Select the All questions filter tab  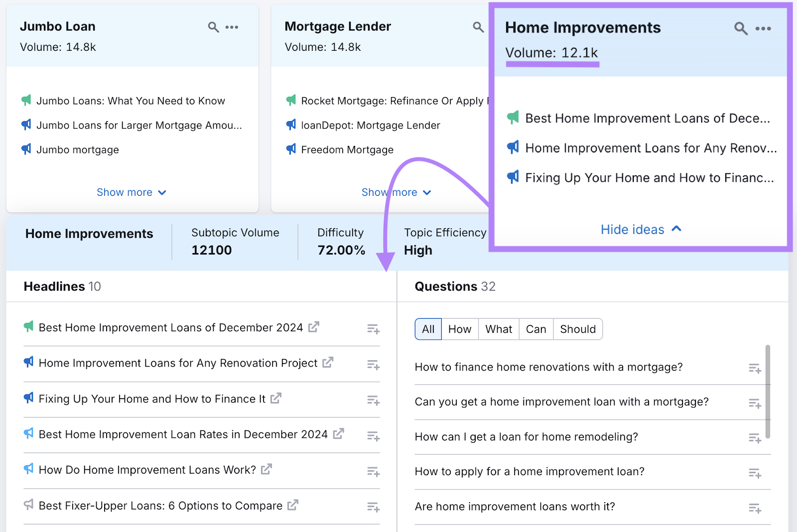[428, 329]
